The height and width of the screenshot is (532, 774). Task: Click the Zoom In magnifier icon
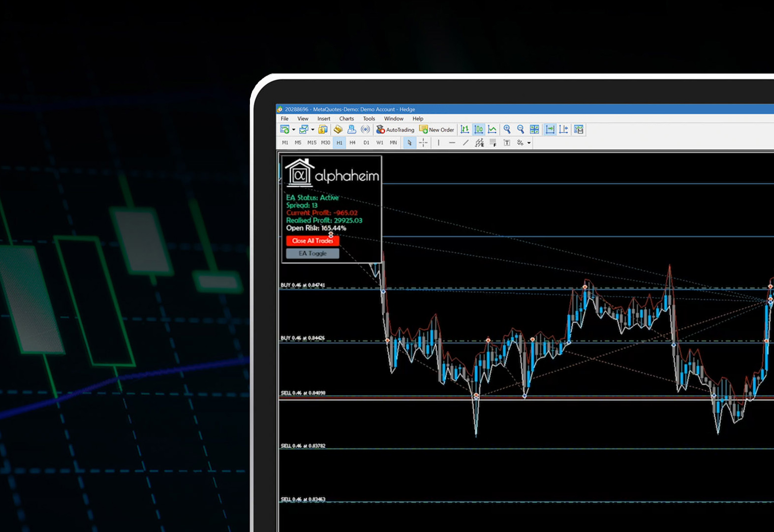507,129
